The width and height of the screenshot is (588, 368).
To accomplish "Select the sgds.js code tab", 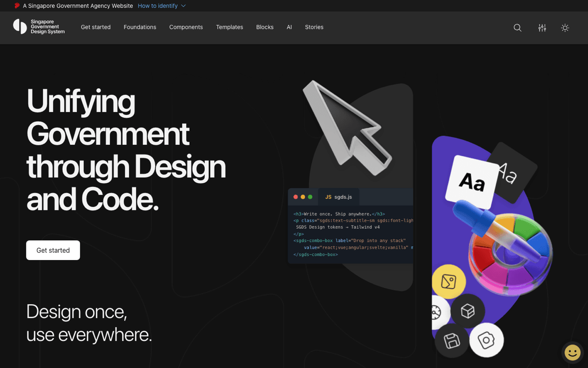I will tap(339, 197).
